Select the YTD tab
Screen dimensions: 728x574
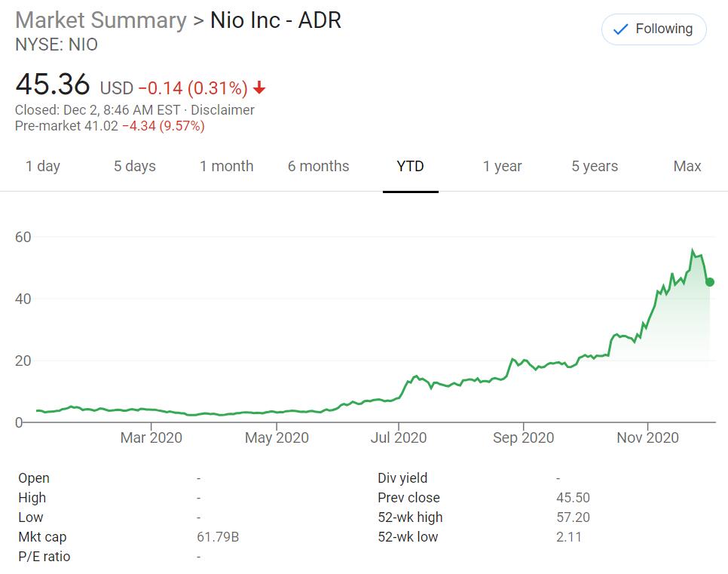(410, 167)
